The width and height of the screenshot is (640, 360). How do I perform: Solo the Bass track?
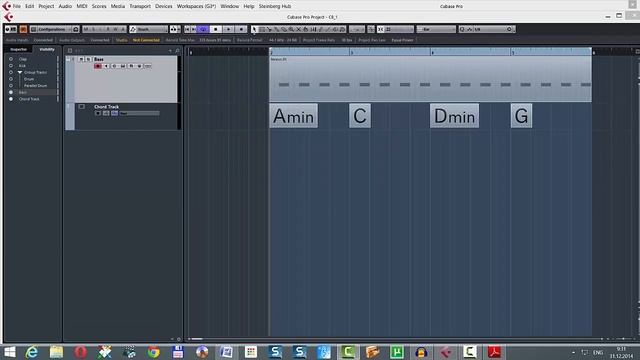pos(88,59)
